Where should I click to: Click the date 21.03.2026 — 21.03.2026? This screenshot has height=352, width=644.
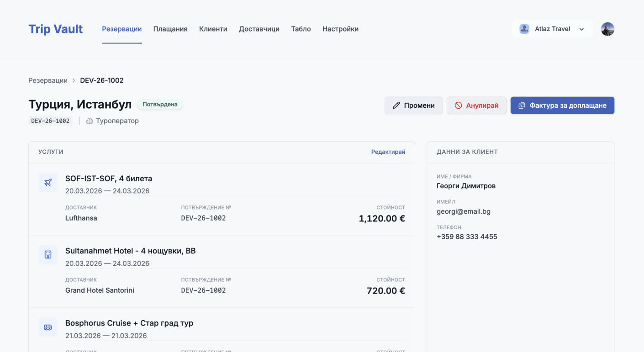(x=106, y=336)
